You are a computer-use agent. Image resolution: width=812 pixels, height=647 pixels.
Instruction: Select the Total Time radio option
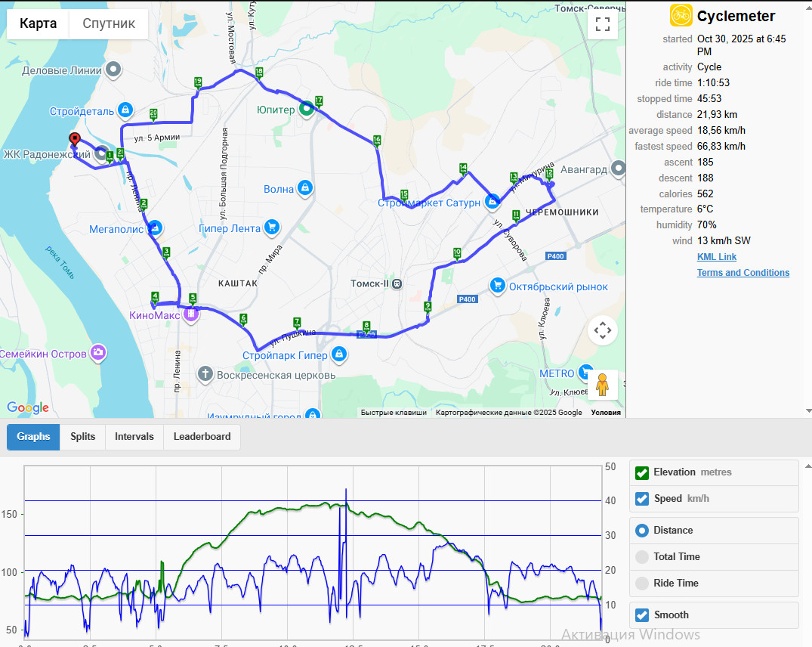641,557
